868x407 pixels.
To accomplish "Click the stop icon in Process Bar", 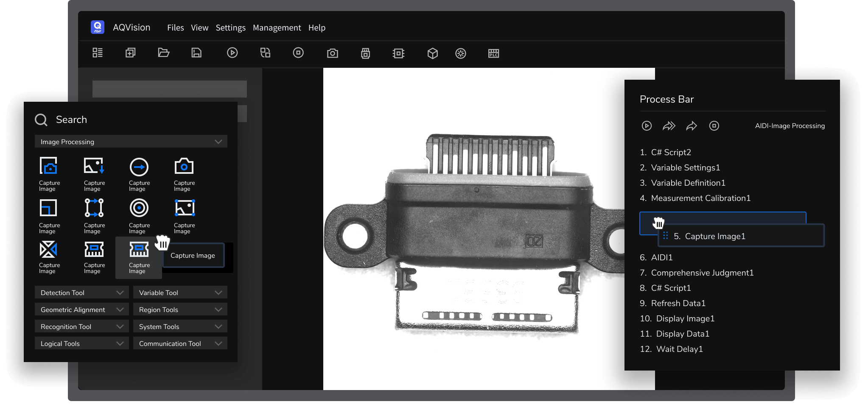I will pyautogui.click(x=714, y=126).
